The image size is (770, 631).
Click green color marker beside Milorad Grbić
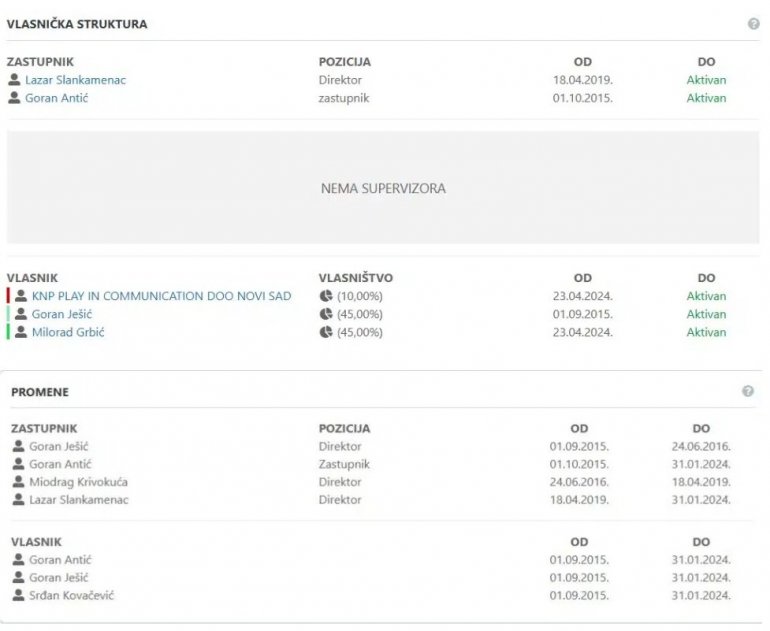(8, 332)
